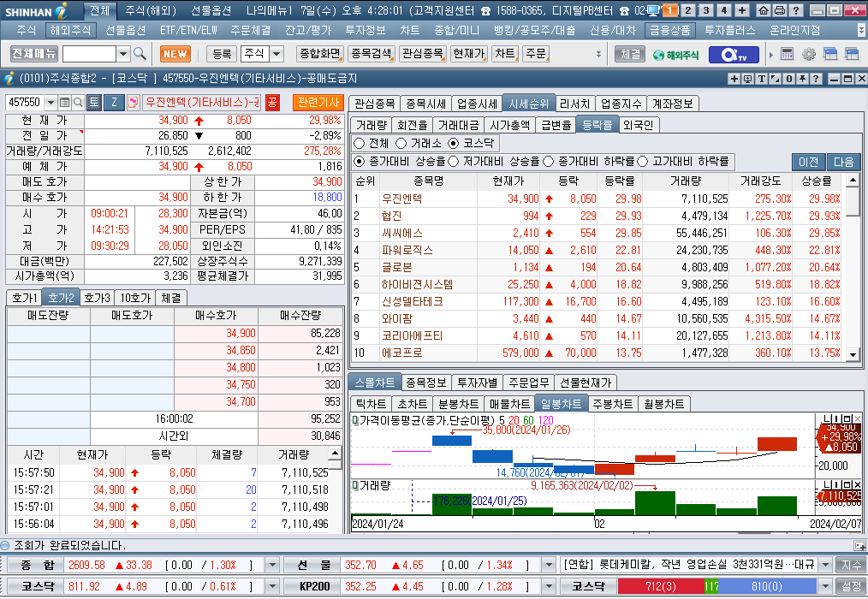Open the αTV broadcast icon

click(x=734, y=54)
